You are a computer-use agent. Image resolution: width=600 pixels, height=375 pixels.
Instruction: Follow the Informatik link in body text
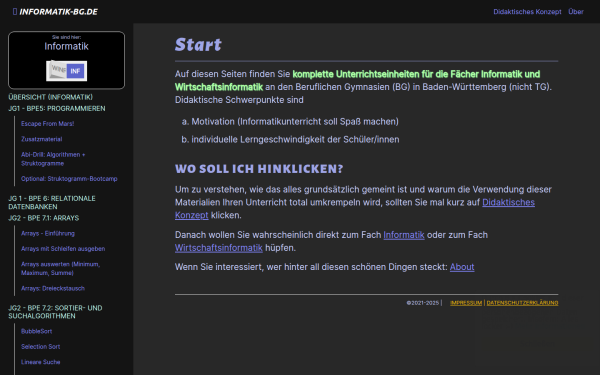tap(404, 235)
